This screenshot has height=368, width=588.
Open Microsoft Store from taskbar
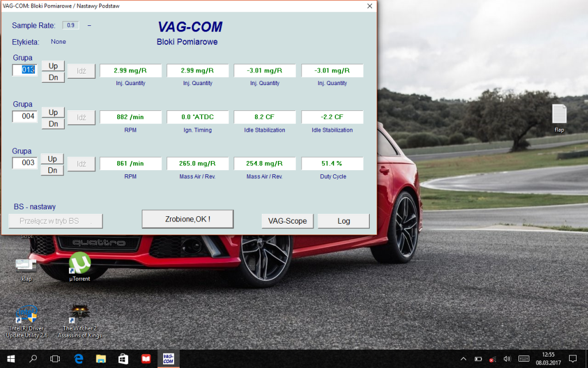pyautogui.click(x=123, y=359)
